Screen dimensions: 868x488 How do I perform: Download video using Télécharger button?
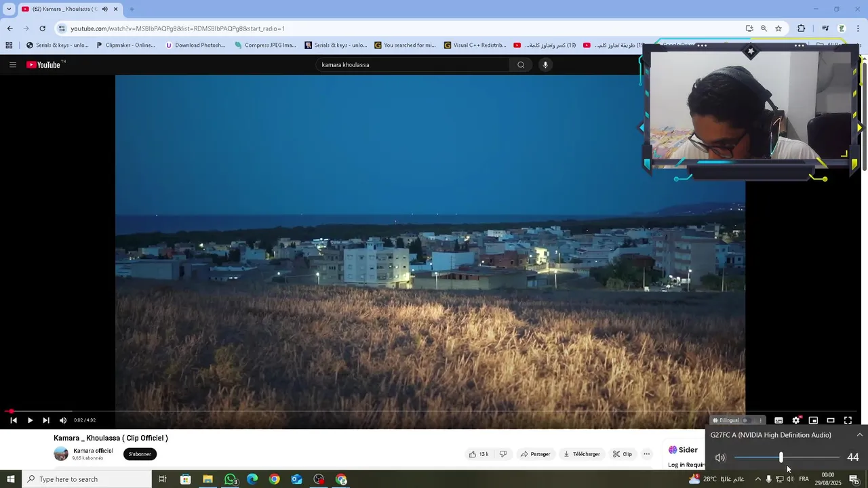tap(582, 454)
